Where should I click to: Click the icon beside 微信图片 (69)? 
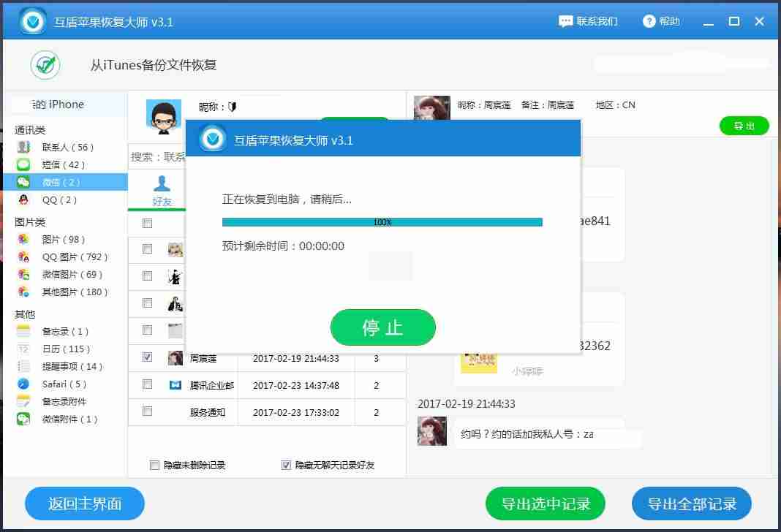tap(23, 274)
